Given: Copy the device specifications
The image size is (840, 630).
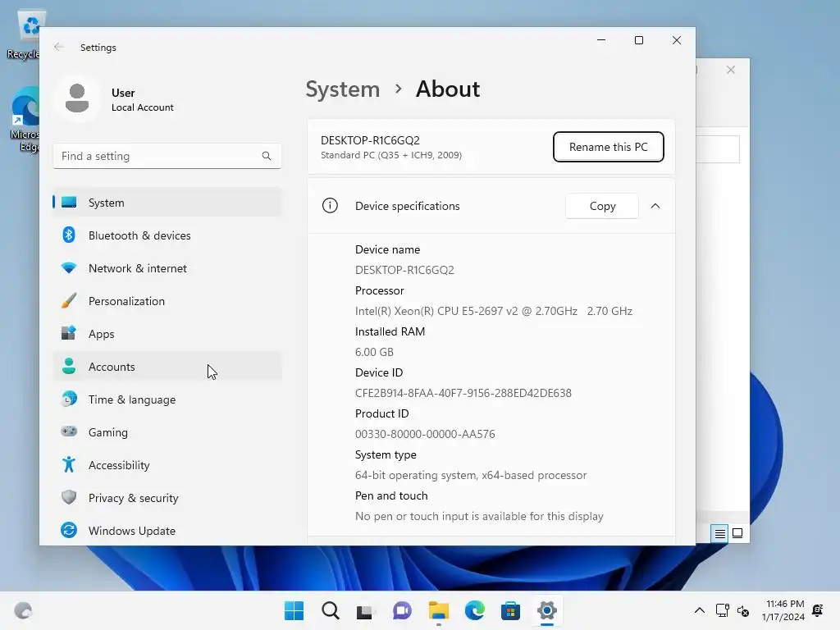Looking at the screenshot, I should pos(602,206).
